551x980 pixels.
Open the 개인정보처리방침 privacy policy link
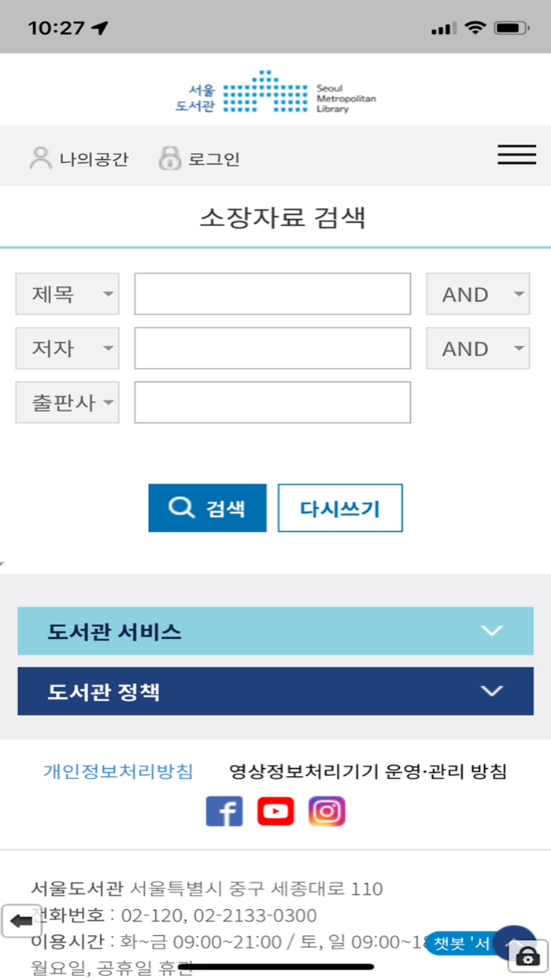click(x=116, y=772)
